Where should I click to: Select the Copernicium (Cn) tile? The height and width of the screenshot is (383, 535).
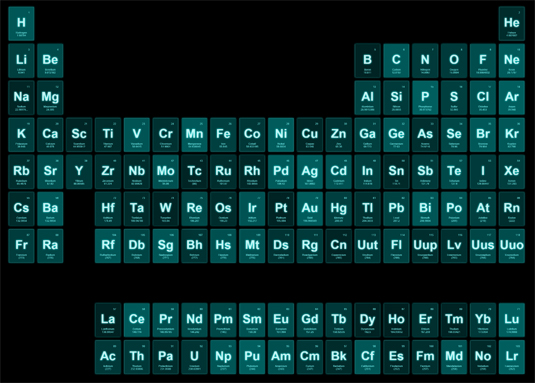click(x=338, y=246)
